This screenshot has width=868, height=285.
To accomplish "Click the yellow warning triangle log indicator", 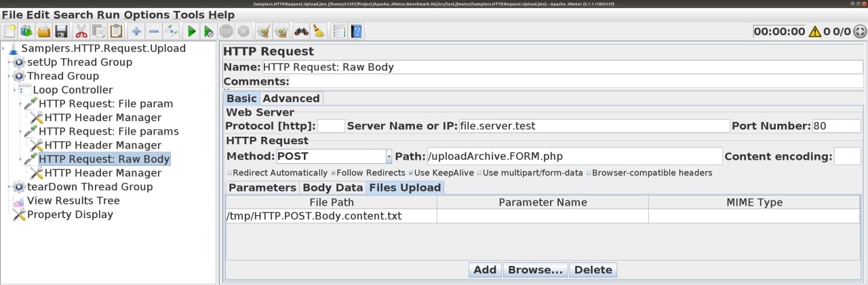I will coord(814,31).
